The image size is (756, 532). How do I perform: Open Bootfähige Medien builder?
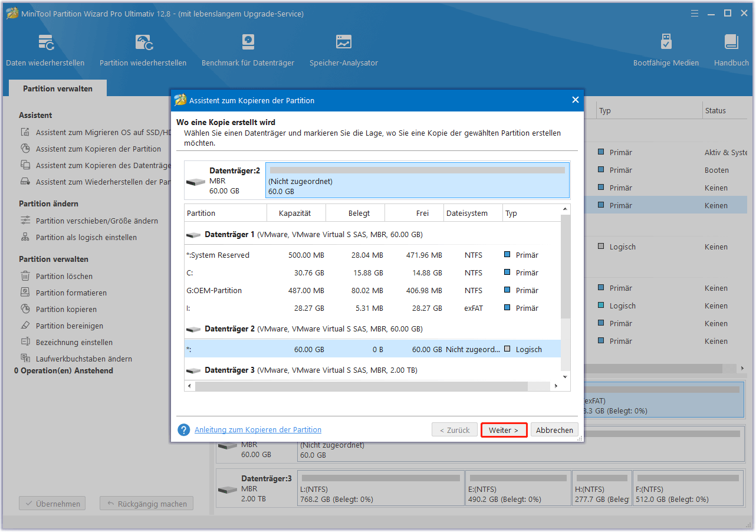click(666, 50)
